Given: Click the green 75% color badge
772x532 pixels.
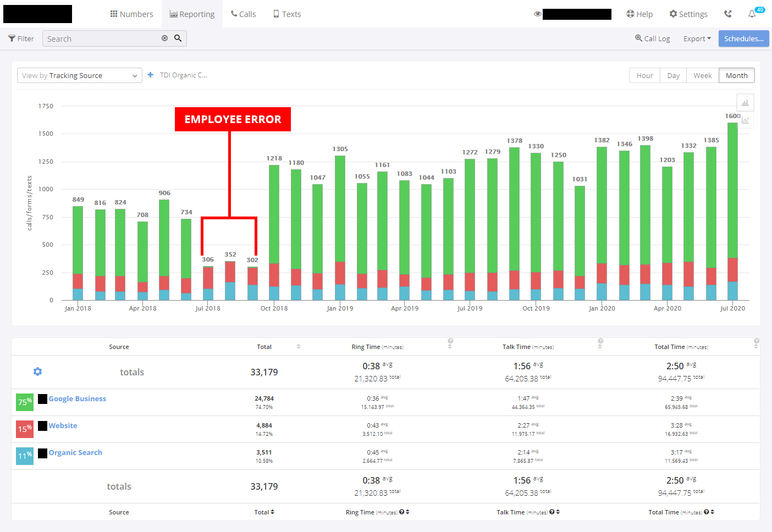Looking at the screenshot, I should (25, 402).
